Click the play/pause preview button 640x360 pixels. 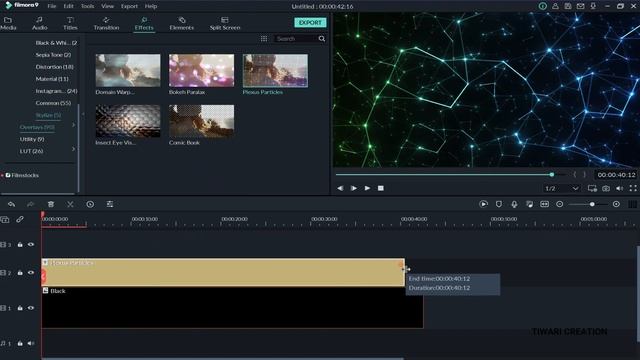(353, 188)
